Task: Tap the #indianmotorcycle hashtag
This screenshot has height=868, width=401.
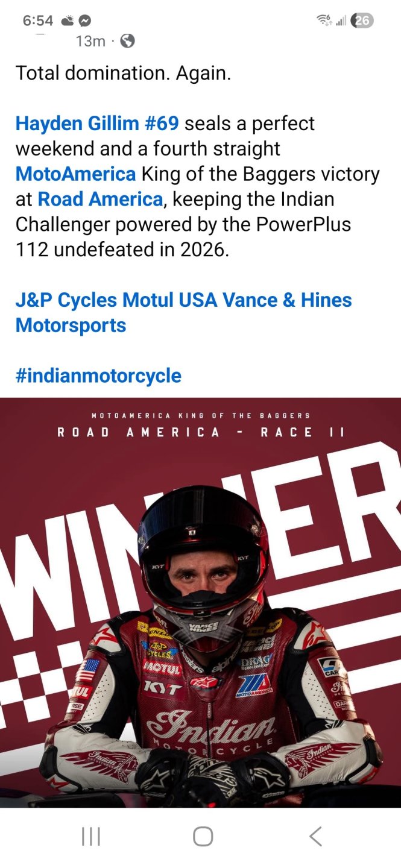Action: (98, 376)
